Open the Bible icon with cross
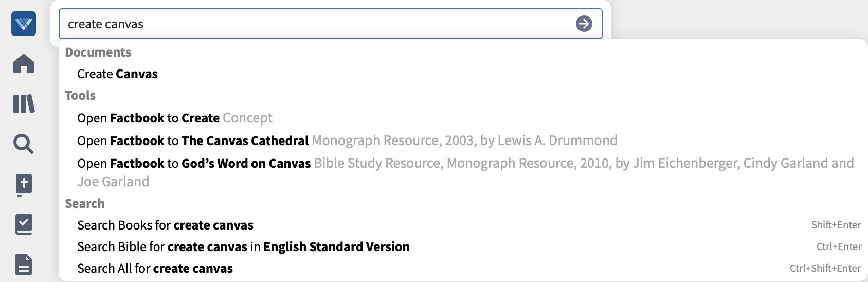This screenshot has height=282, width=868. pyautogui.click(x=24, y=185)
